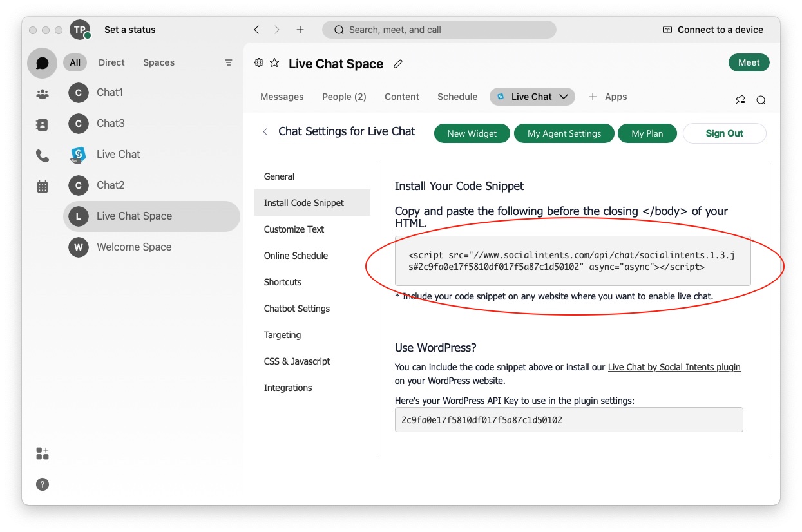Open Shortcuts settings

point(312,282)
